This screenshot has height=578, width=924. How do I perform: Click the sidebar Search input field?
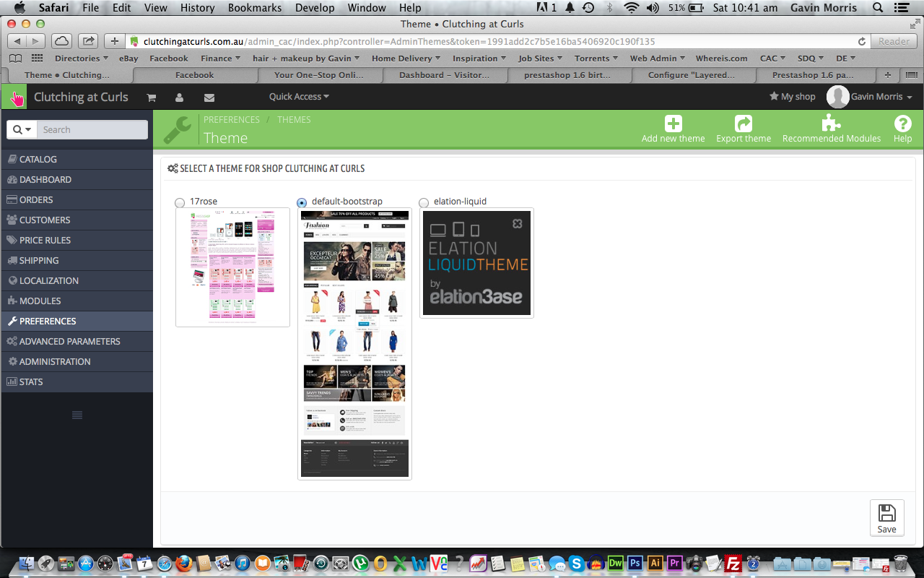pyautogui.click(x=92, y=130)
